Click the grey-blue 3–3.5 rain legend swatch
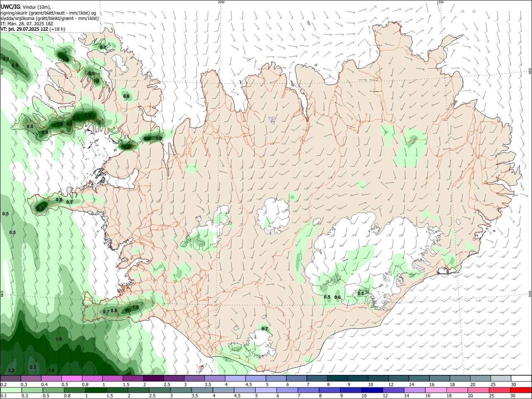 coord(181,390)
